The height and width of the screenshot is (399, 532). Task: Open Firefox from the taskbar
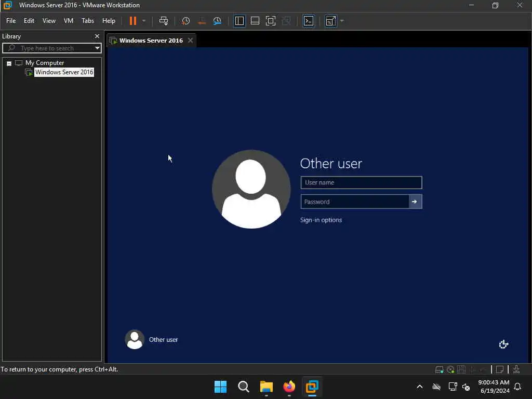(x=289, y=387)
